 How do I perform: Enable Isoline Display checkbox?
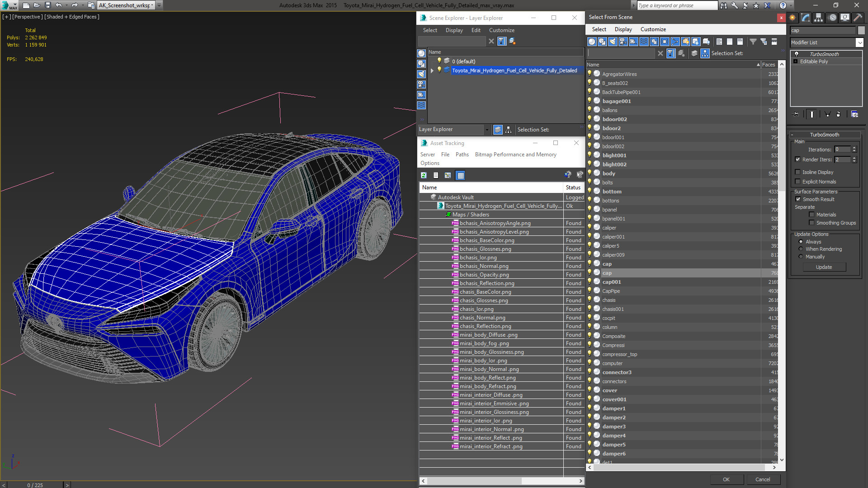[x=797, y=172]
